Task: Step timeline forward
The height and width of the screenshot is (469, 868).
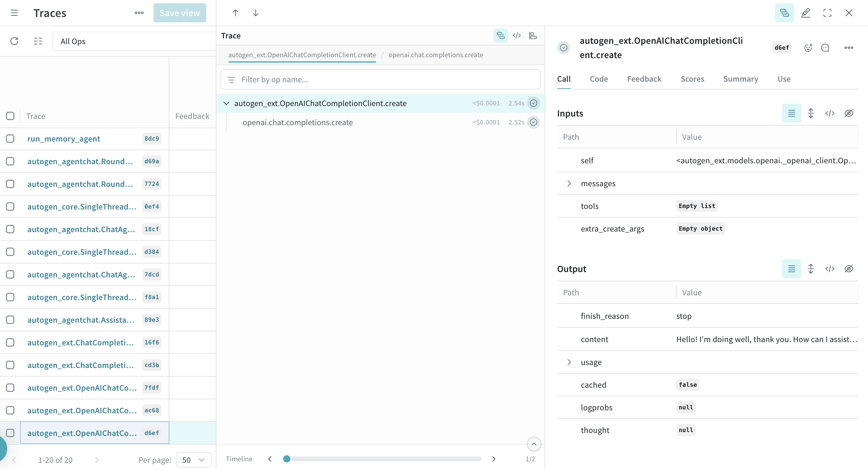Action: click(494, 459)
